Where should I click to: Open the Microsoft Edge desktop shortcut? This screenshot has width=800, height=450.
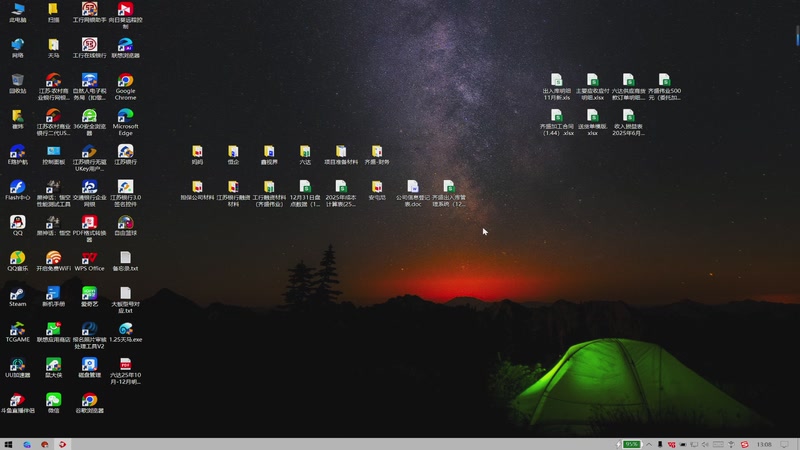coord(125,122)
